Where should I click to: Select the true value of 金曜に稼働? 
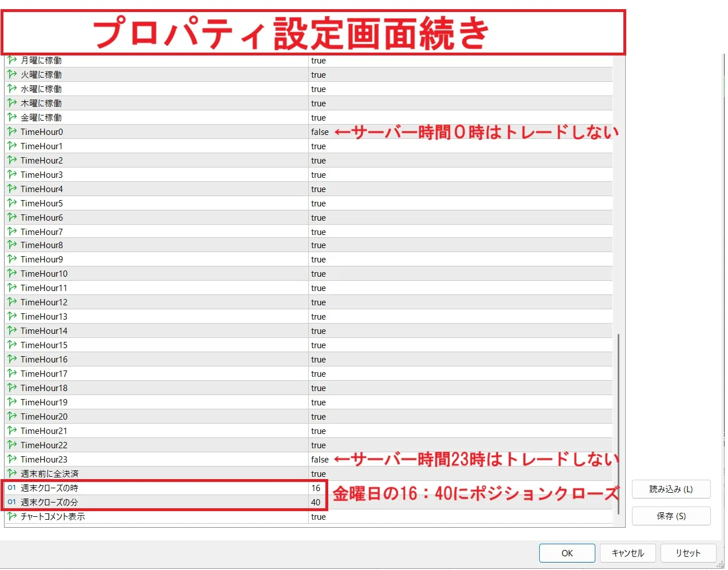tap(319, 118)
